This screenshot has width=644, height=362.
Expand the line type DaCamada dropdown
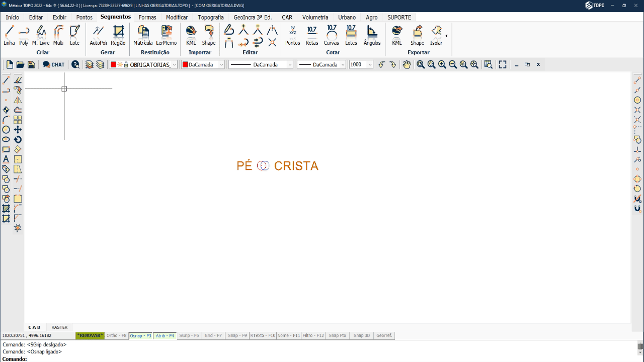pyautogui.click(x=289, y=64)
